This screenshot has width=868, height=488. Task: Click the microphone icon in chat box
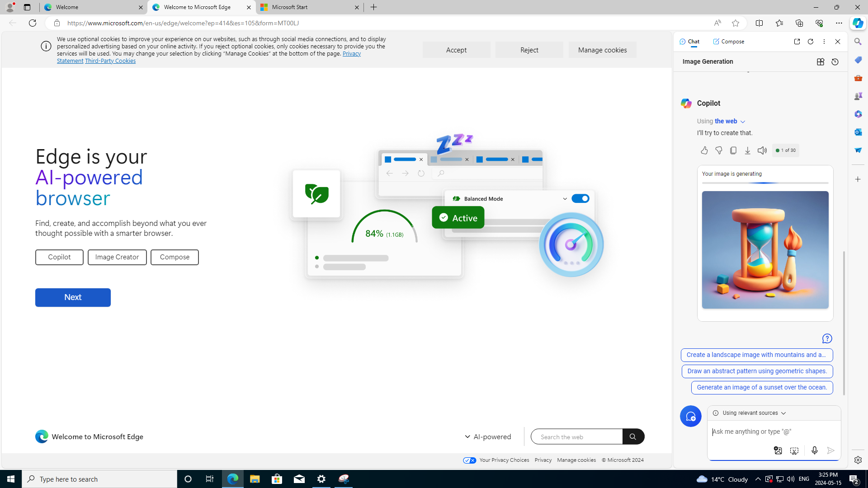(814, 450)
